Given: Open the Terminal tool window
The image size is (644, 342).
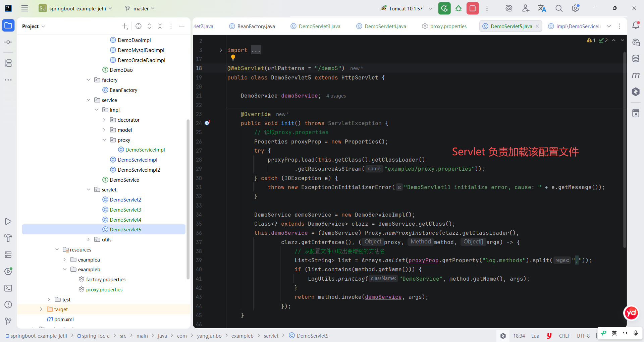Looking at the screenshot, I should [8, 288].
